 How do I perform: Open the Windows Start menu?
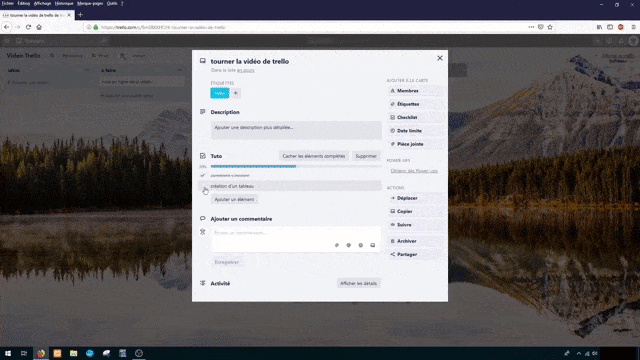click(x=8, y=353)
